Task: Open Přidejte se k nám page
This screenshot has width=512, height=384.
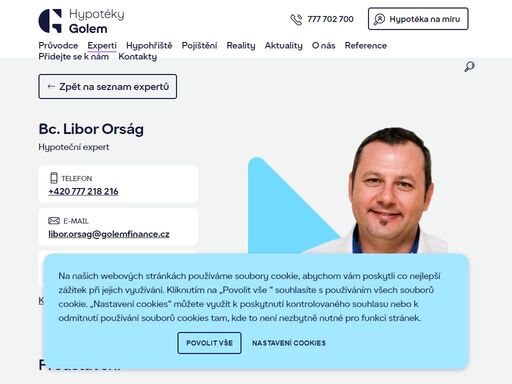Action: tap(74, 57)
